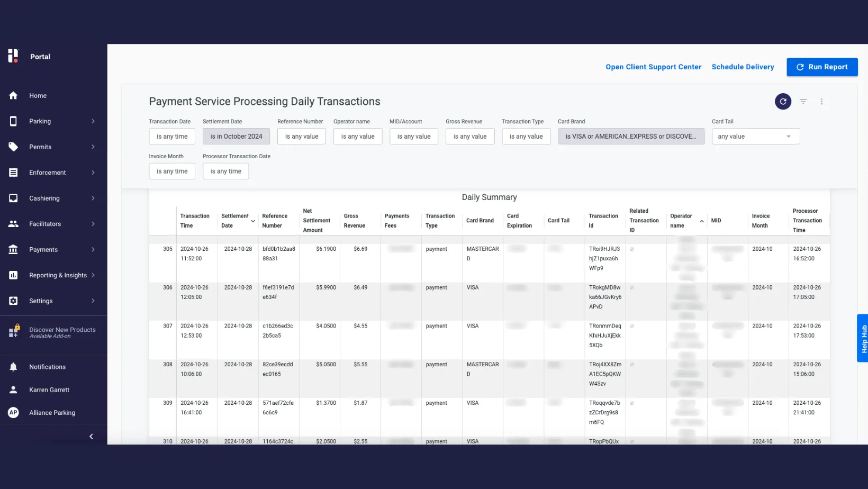Select the Cashiering menu item
The image size is (868, 489).
pos(44,198)
